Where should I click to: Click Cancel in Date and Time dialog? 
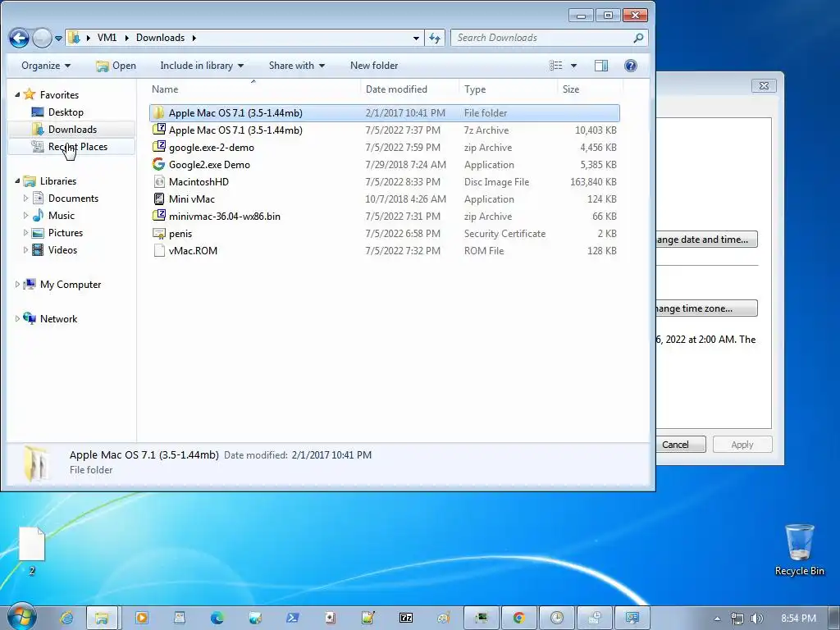coord(680,445)
